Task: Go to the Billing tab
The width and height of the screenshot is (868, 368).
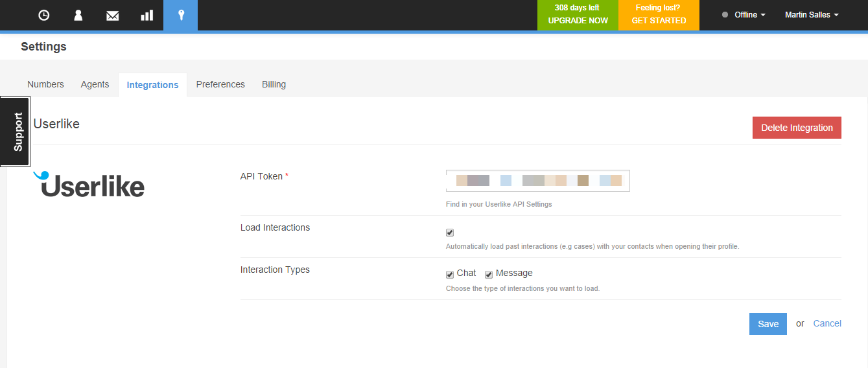Action: point(274,84)
